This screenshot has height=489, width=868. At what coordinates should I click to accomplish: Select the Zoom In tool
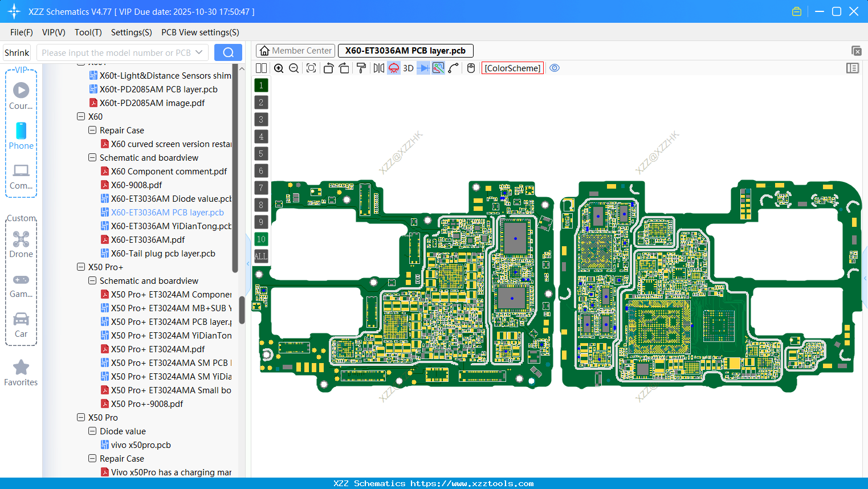(279, 68)
